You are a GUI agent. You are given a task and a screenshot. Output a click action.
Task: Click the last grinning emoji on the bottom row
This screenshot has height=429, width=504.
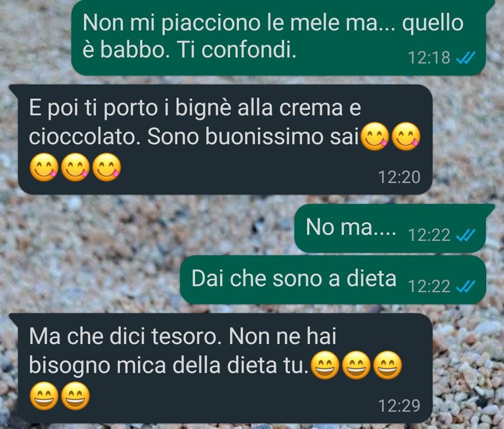[76, 396]
